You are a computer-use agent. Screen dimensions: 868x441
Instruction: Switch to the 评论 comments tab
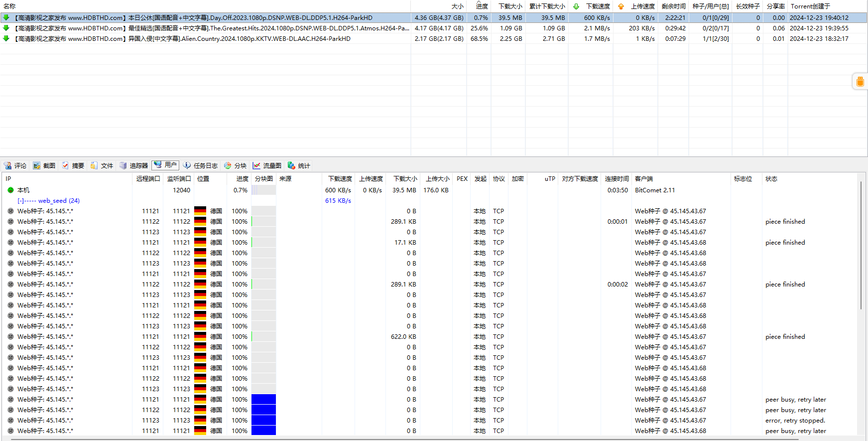pos(15,165)
